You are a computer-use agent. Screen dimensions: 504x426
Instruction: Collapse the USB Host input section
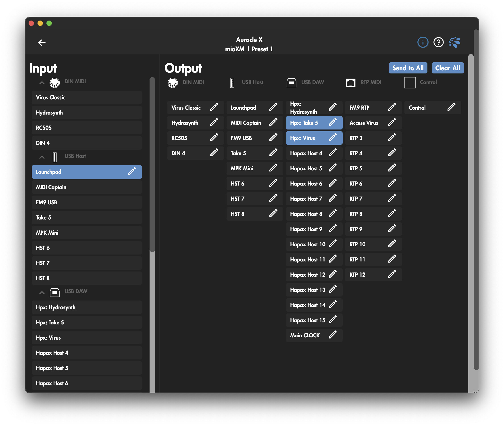click(42, 157)
